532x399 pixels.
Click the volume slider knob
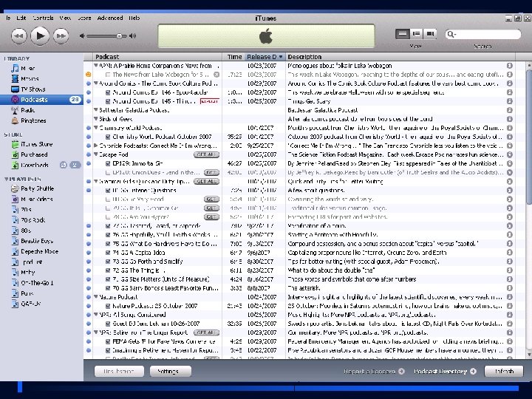click(120, 35)
